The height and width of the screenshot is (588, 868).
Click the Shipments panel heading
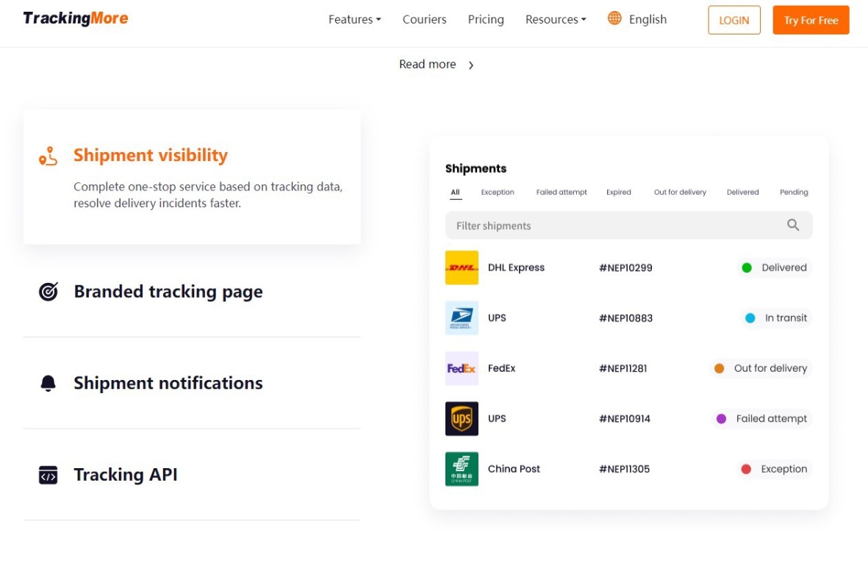pos(476,168)
